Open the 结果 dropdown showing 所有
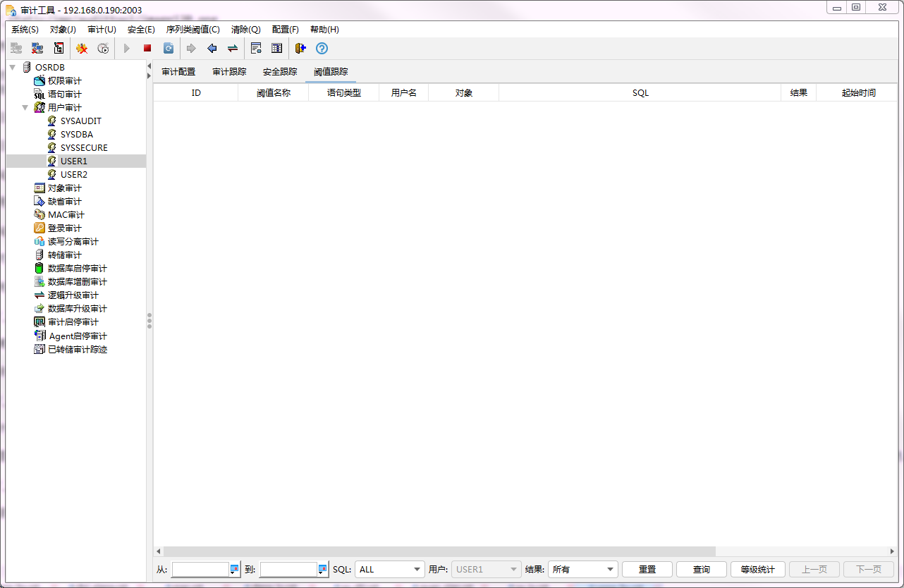Viewport: 904px width, 588px height. (582, 570)
